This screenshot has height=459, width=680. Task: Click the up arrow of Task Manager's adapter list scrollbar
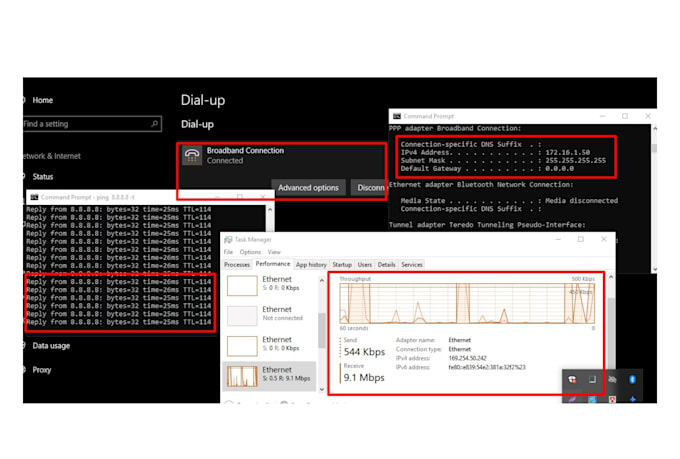321,281
